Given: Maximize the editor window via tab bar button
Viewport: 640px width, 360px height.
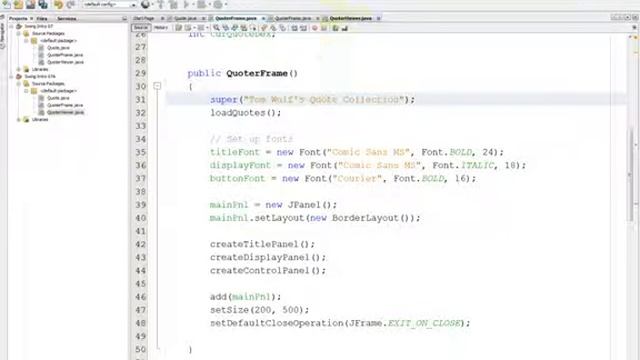Looking at the screenshot, I should [x=635, y=18].
